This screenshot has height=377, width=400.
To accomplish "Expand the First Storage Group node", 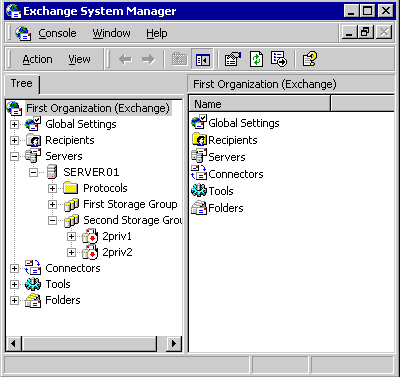I will click(x=52, y=204).
